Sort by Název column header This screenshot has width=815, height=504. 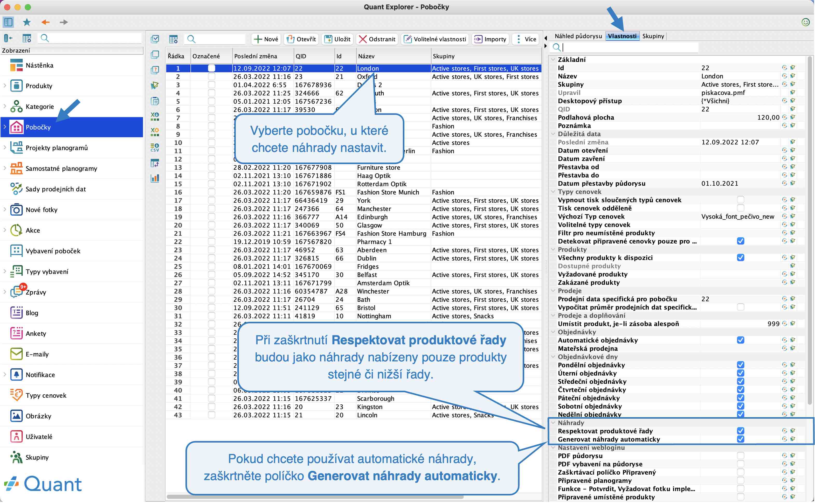tap(393, 56)
